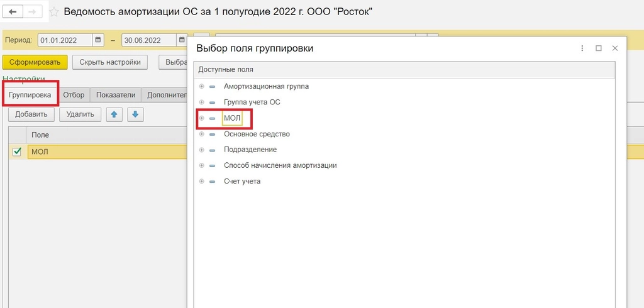
Task: Open the Дополнительные settings tab
Action: tap(165, 95)
